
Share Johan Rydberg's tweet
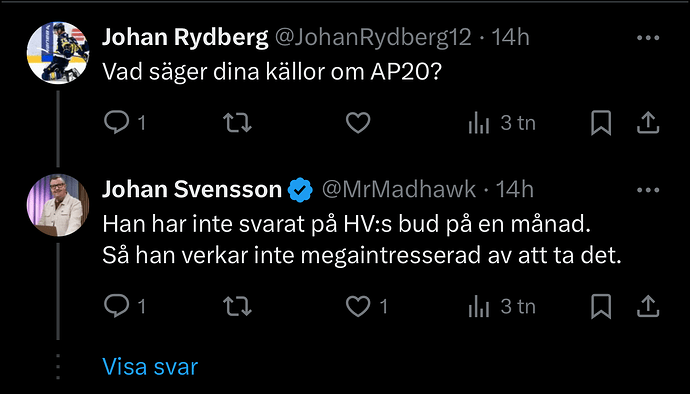648,122
